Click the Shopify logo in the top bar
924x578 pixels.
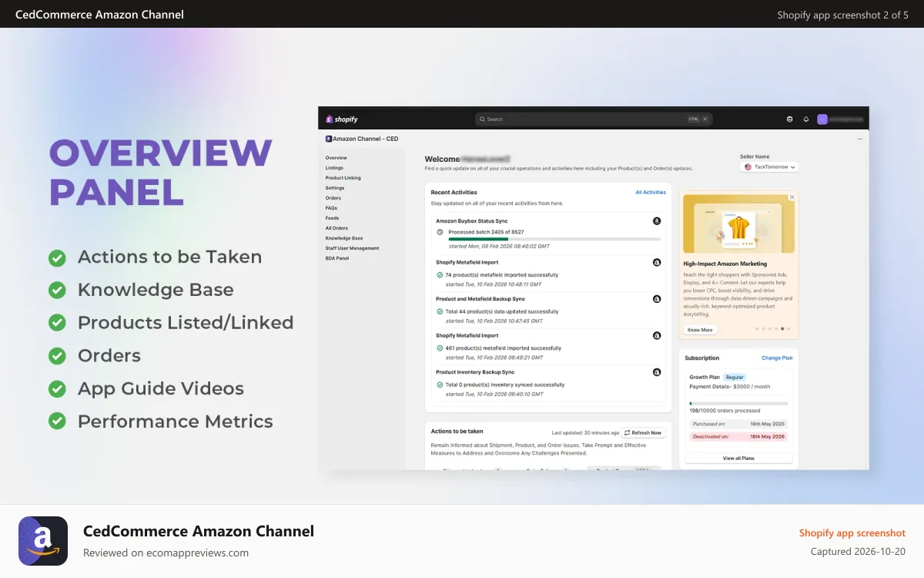click(342, 119)
